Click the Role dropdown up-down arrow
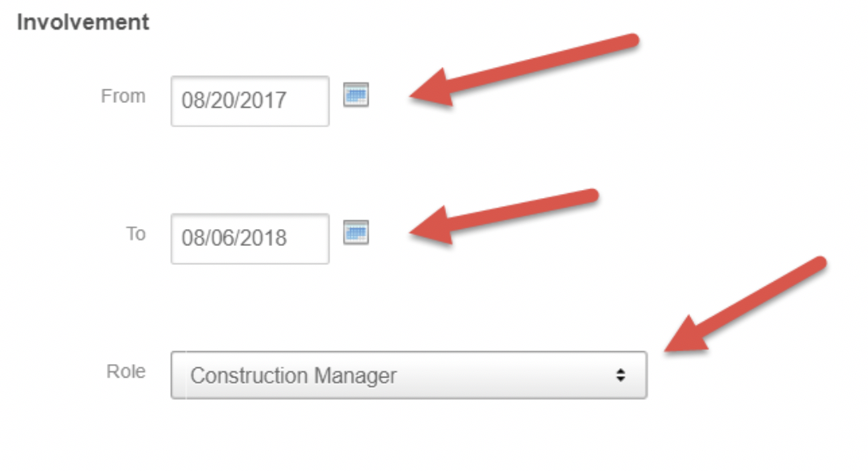 [x=620, y=375]
